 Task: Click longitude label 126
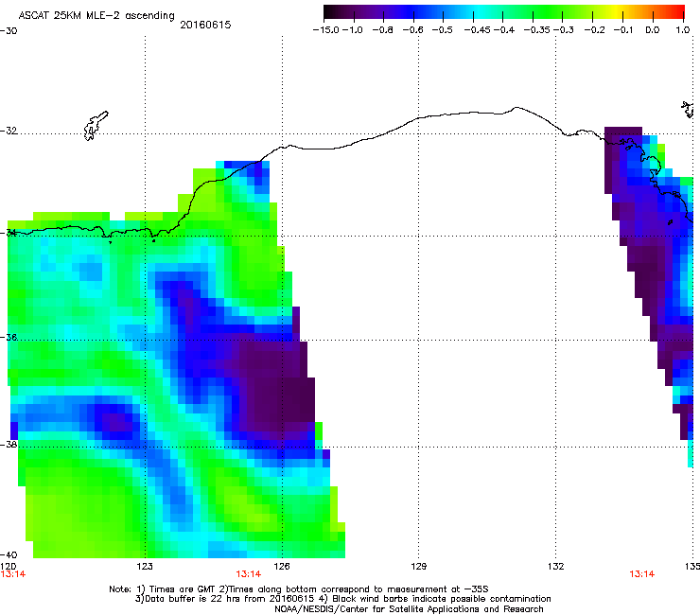coord(282,567)
